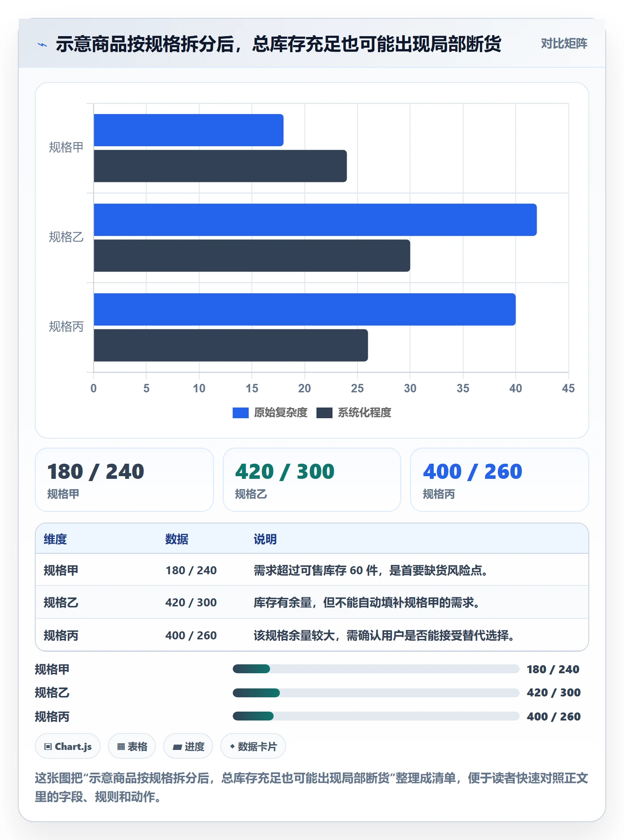This screenshot has height=840, width=624.
Task: Click the 表格 tag chip
Action: [x=132, y=746]
